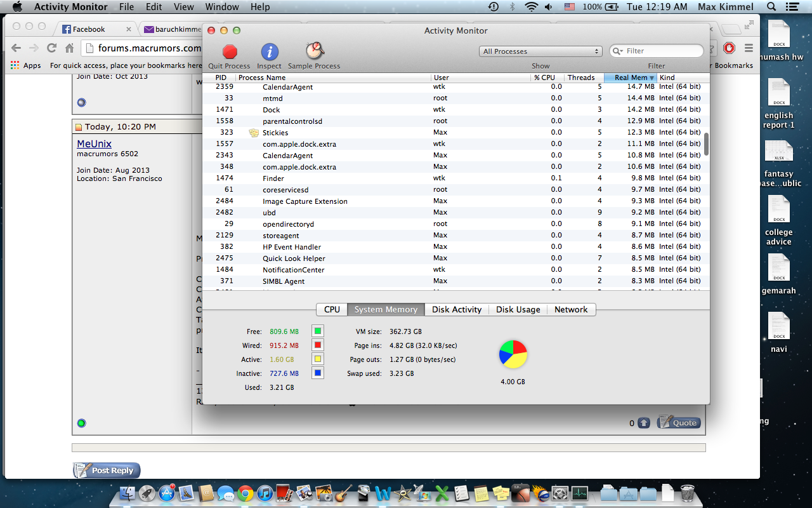The width and height of the screenshot is (812, 508).
Task: Click the red Wired memory color swatch
Action: pyautogui.click(x=318, y=345)
